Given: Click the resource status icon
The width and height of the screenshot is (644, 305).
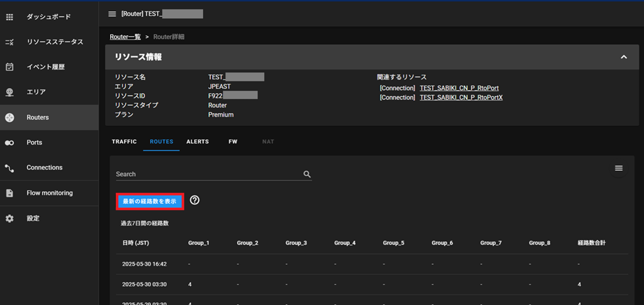Looking at the screenshot, I should tap(10, 42).
